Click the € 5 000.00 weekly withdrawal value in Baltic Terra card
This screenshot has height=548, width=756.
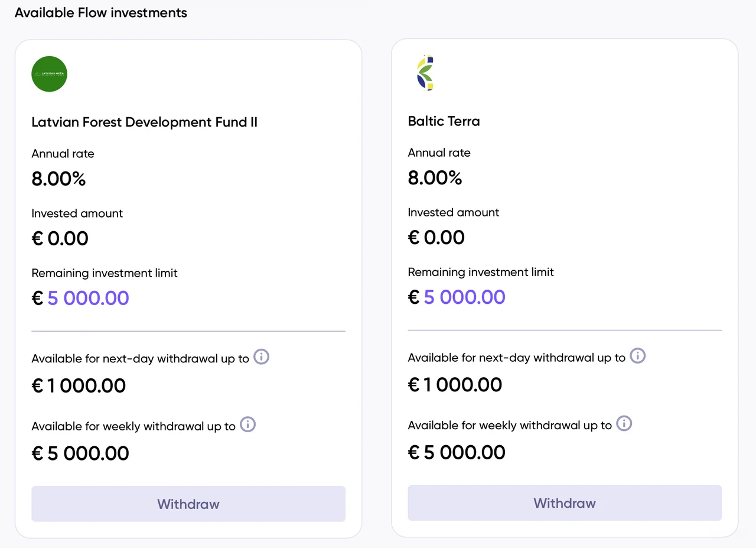pos(457,452)
